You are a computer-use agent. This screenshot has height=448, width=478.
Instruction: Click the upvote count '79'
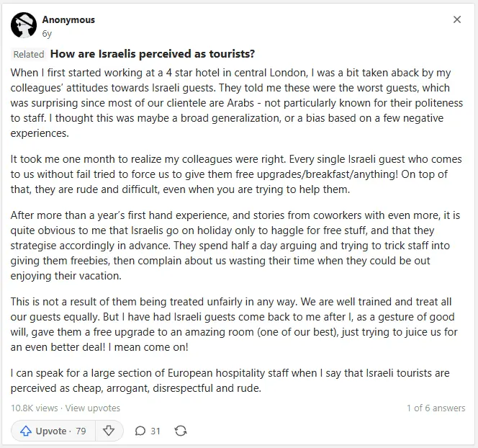[81, 431]
